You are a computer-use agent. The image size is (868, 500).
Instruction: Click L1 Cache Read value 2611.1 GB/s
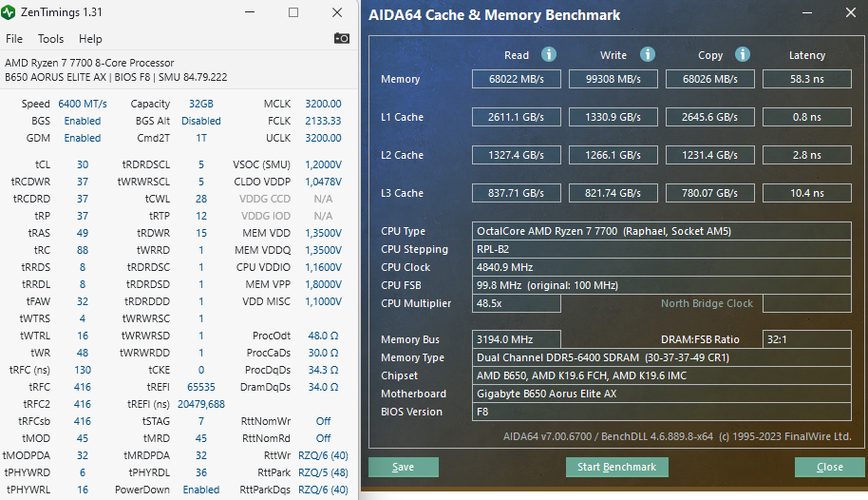pyautogui.click(x=517, y=117)
